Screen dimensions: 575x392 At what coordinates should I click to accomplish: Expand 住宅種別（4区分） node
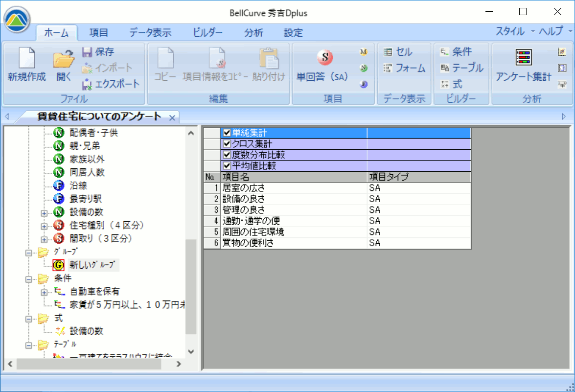(44, 226)
